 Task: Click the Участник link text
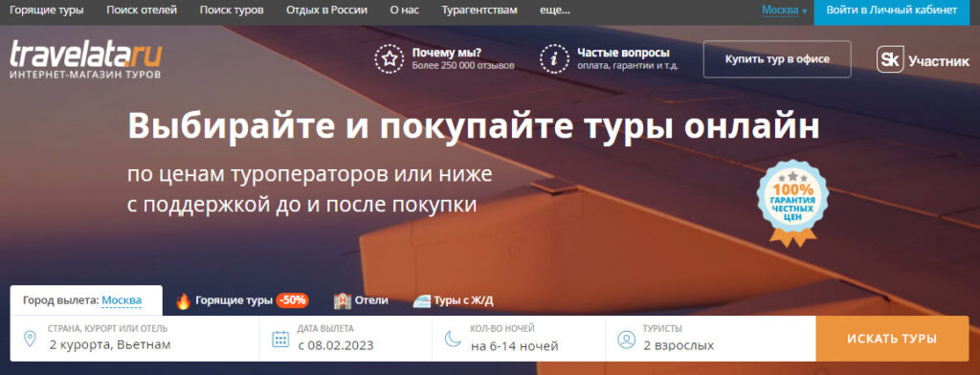click(939, 60)
